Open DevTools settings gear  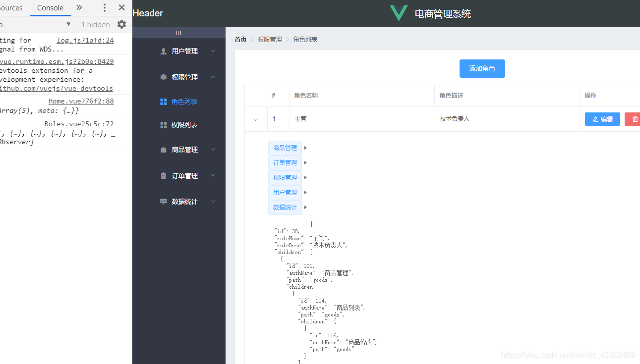click(121, 24)
